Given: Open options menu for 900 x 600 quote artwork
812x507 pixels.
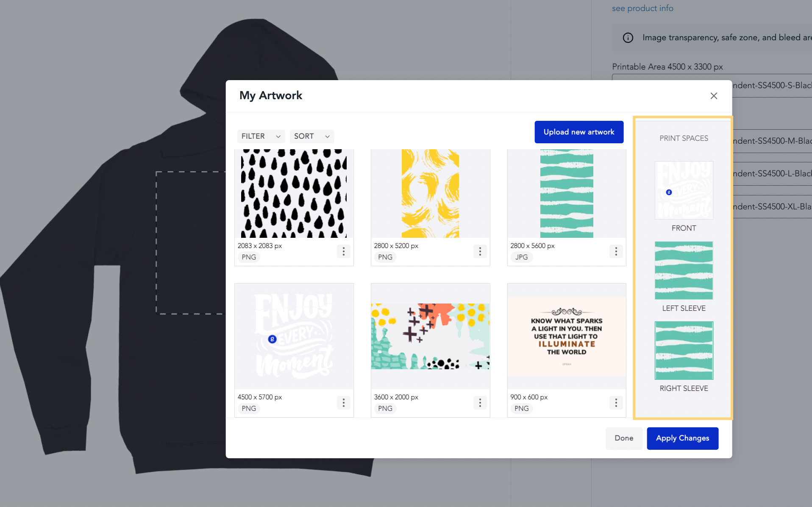Looking at the screenshot, I should coord(616,403).
